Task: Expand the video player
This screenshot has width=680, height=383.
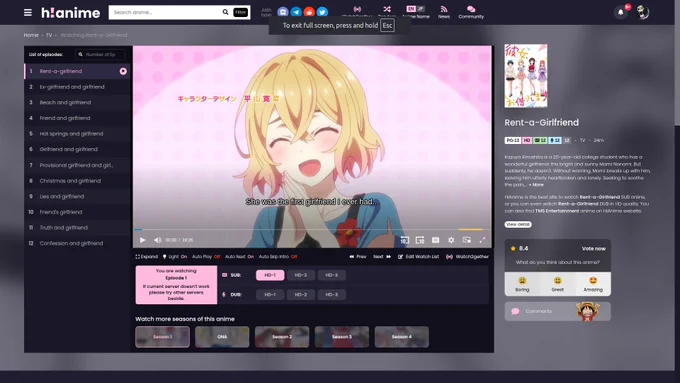Action: click(x=147, y=257)
